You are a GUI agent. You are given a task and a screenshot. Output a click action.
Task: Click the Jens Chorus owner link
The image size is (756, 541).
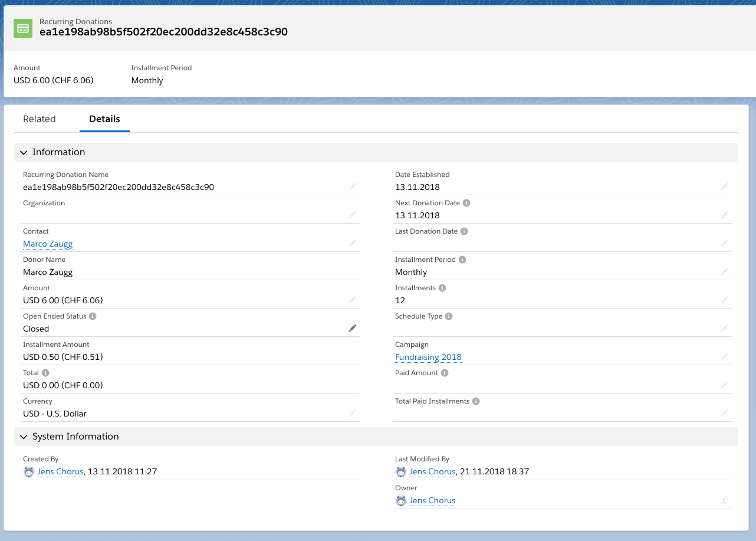pyautogui.click(x=432, y=500)
